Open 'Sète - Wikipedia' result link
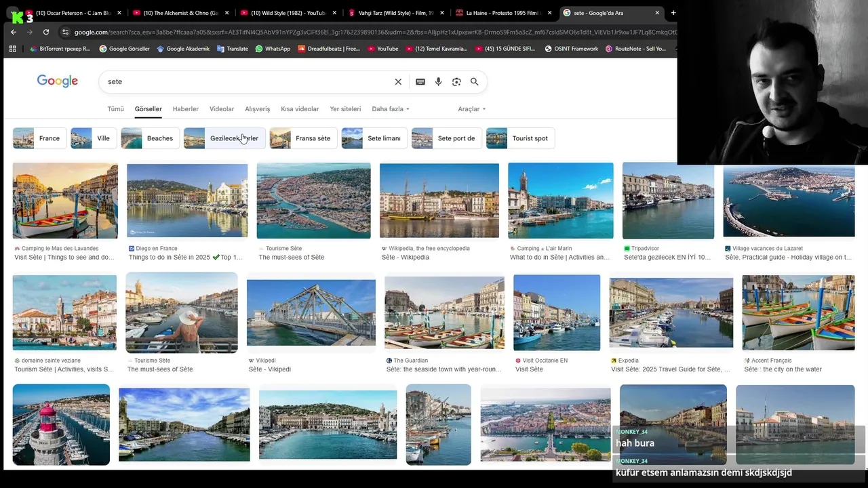868x488 pixels. coord(405,258)
